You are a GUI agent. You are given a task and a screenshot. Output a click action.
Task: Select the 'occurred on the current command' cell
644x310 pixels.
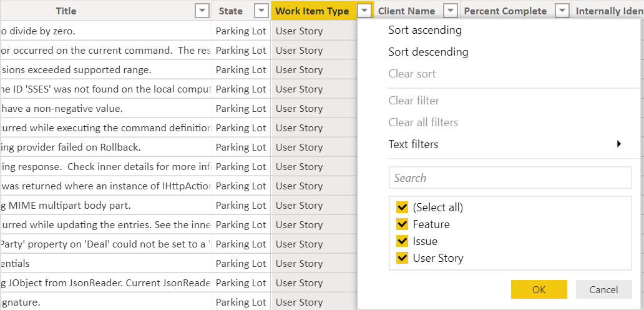(106, 50)
